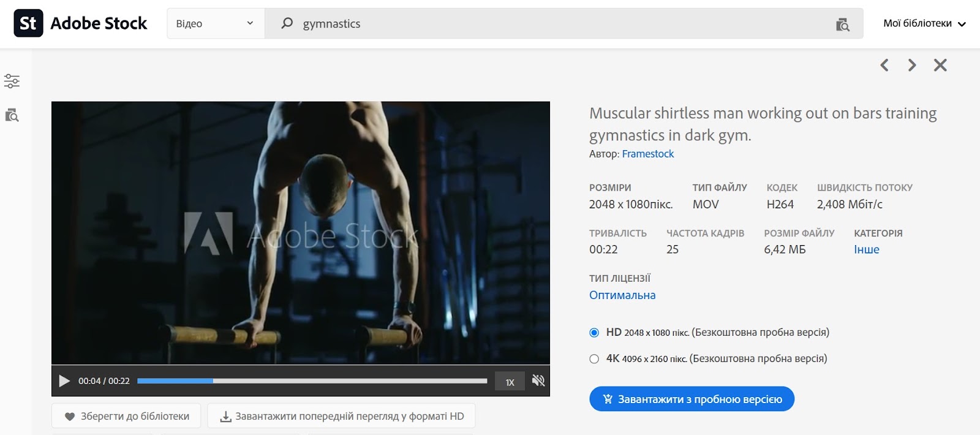Close the asset detail view
This screenshot has height=435, width=980.
pos(940,65)
